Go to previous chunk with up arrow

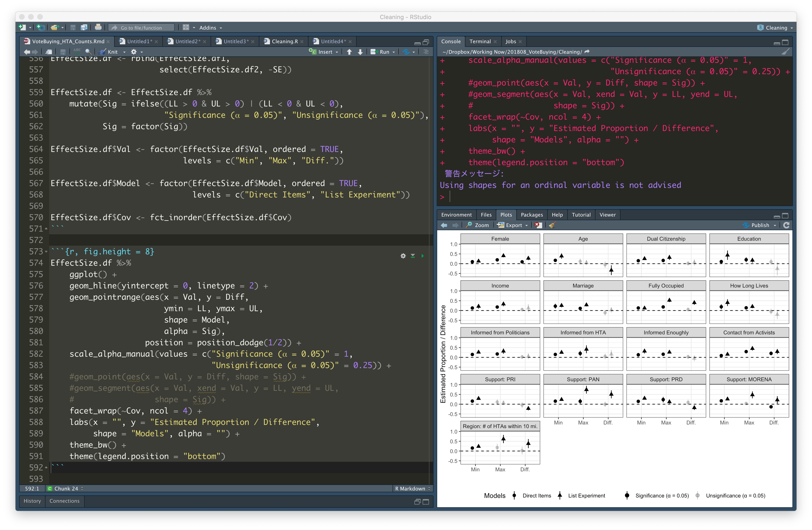tap(349, 52)
